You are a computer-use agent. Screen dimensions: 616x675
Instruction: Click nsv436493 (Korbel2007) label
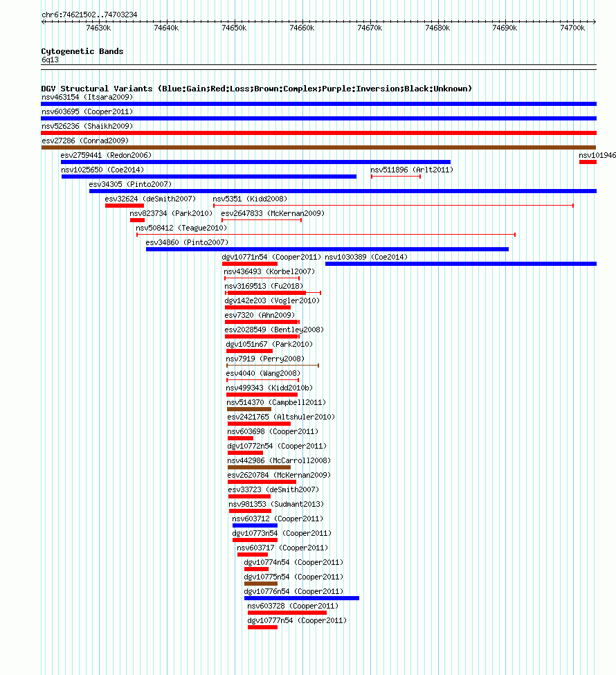pos(269,271)
